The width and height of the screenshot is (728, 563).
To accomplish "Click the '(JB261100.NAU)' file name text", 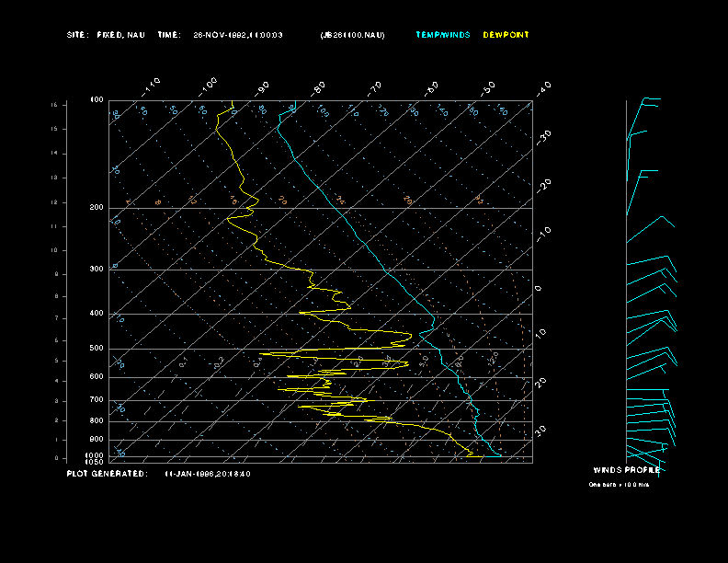I will tap(352, 35).
